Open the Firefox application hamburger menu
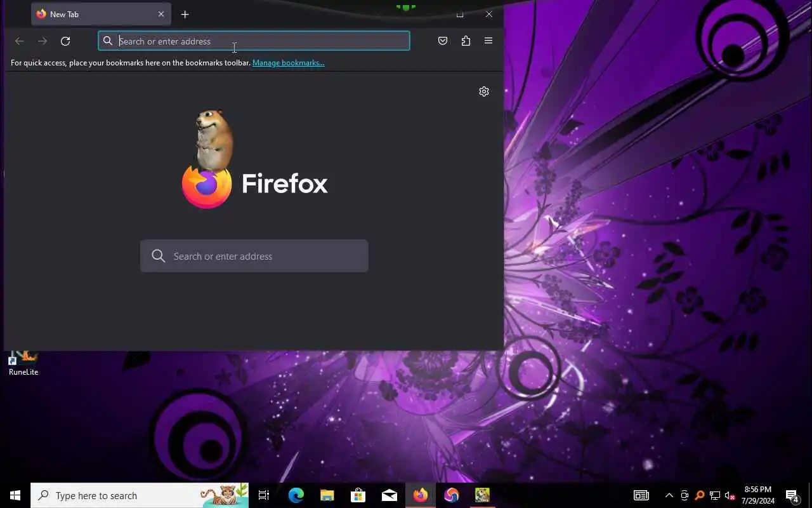Viewport: 812px width, 508px height. [488, 41]
